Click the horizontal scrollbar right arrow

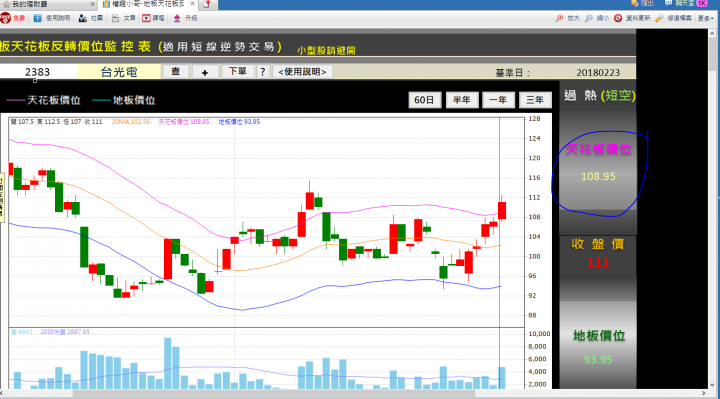704,393
